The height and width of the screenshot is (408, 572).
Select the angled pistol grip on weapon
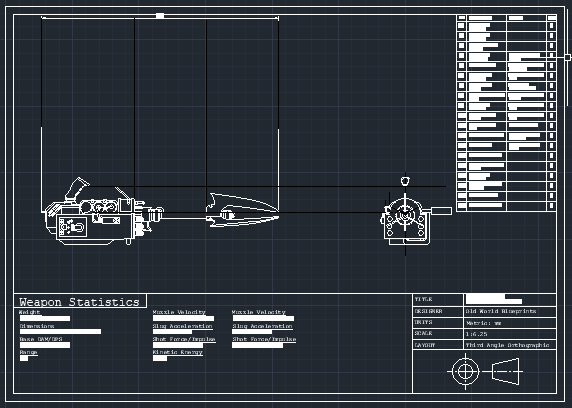point(77,189)
